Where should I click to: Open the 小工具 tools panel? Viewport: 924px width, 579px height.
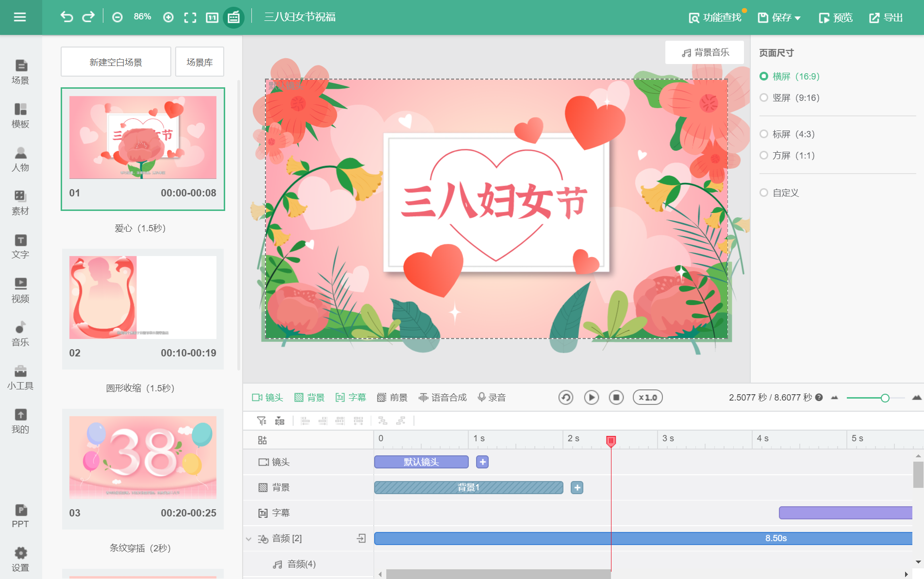[20, 377]
